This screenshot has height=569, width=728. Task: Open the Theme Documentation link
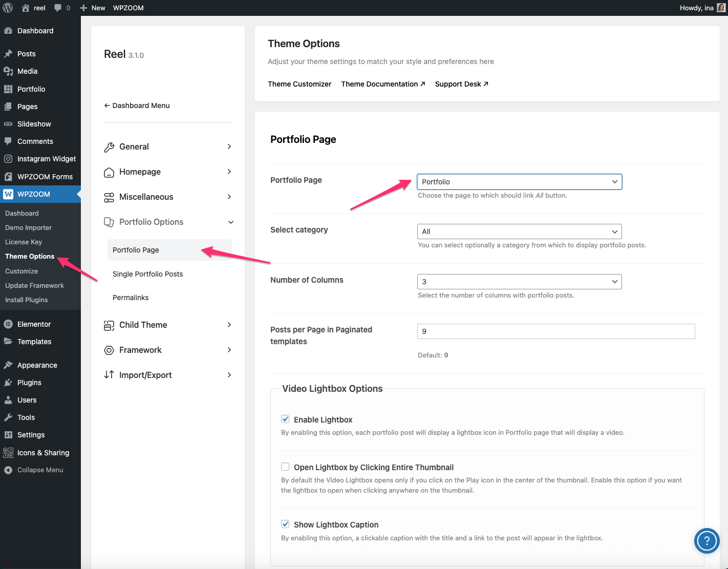click(x=383, y=84)
